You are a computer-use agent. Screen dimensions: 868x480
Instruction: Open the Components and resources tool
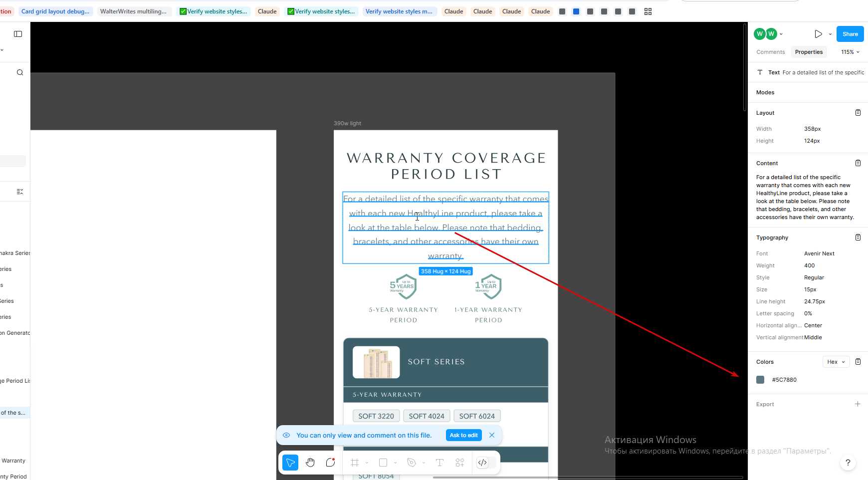(x=460, y=463)
